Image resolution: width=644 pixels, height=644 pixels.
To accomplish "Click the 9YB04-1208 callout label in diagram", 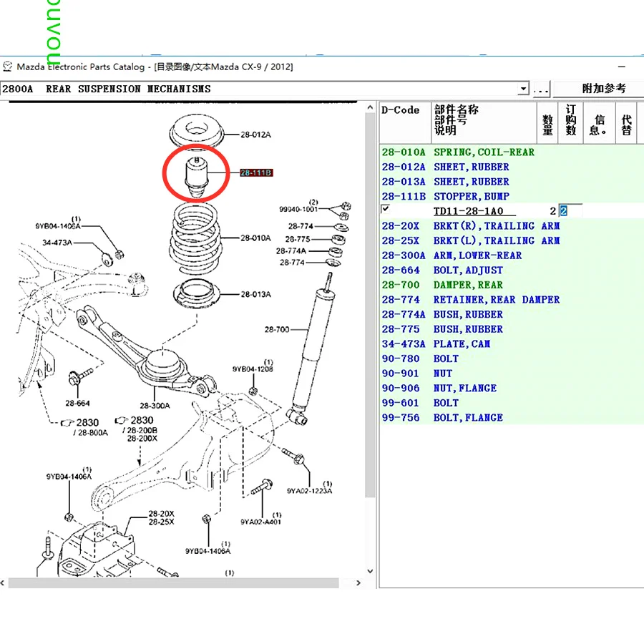I will point(253,369).
